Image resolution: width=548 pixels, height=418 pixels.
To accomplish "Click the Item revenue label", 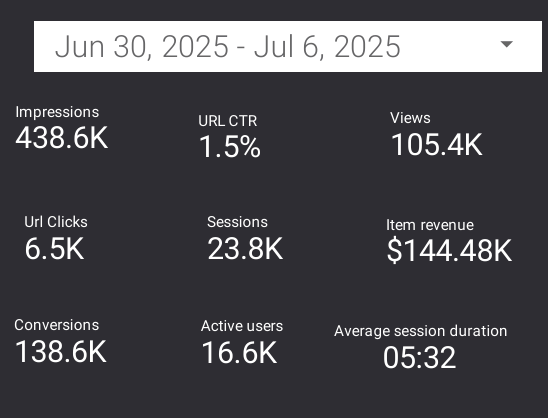I will (x=430, y=225).
